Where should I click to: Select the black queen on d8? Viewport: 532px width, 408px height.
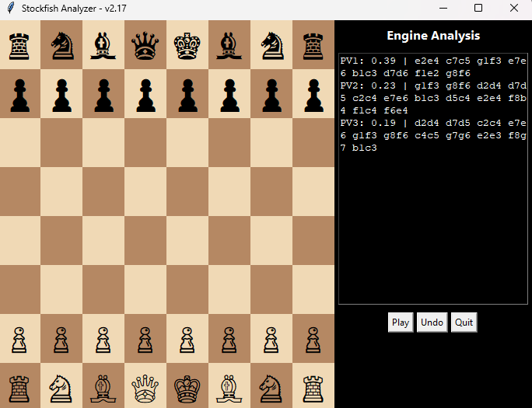145,46
